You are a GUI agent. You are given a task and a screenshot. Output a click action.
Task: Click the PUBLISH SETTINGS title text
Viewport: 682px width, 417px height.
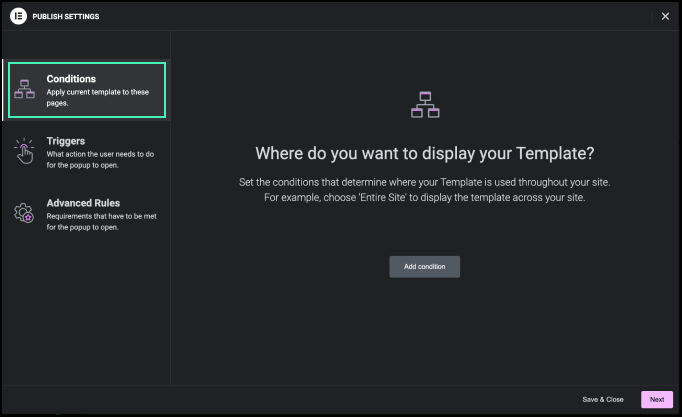pyautogui.click(x=66, y=16)
